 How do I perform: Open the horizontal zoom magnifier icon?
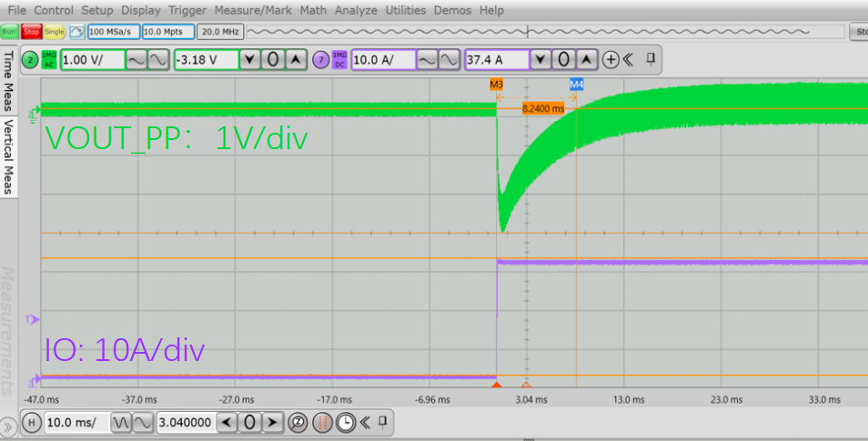(x=298, y=422)
